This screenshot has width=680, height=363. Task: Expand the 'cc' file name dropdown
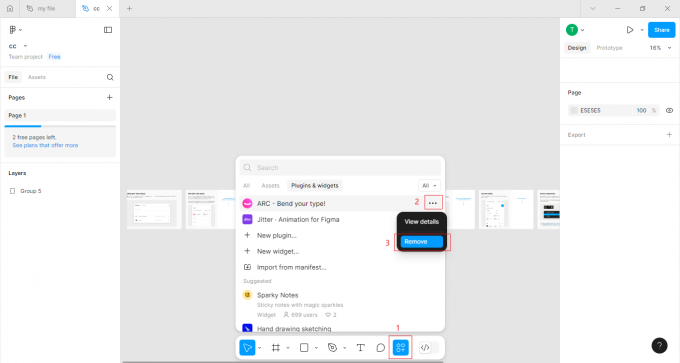(x=25, y=46)
